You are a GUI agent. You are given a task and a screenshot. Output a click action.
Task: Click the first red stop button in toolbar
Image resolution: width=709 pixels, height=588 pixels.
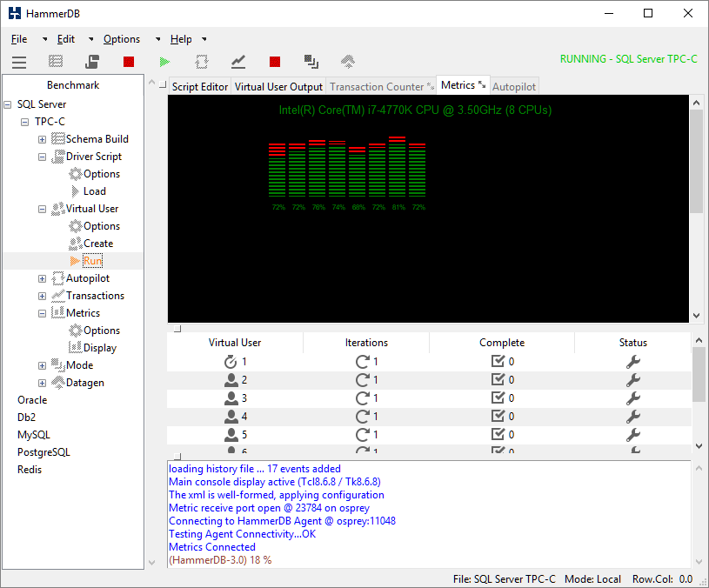coord(129,62)
